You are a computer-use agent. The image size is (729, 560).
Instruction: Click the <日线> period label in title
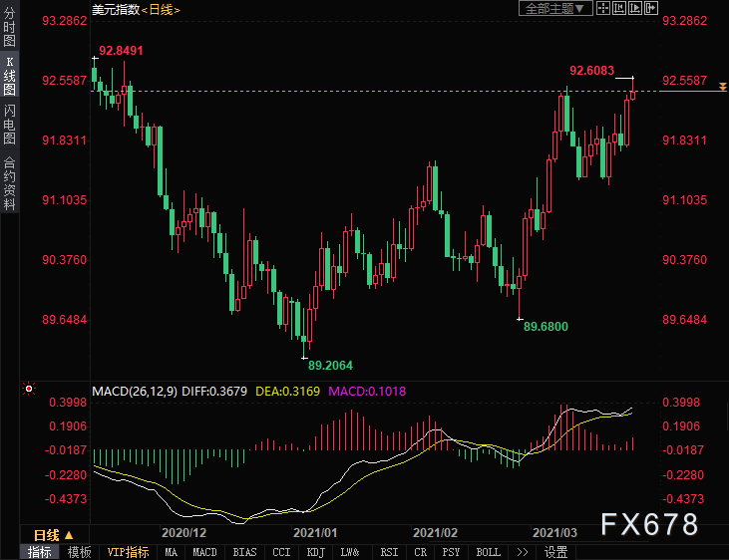click(x=161, y=9)
